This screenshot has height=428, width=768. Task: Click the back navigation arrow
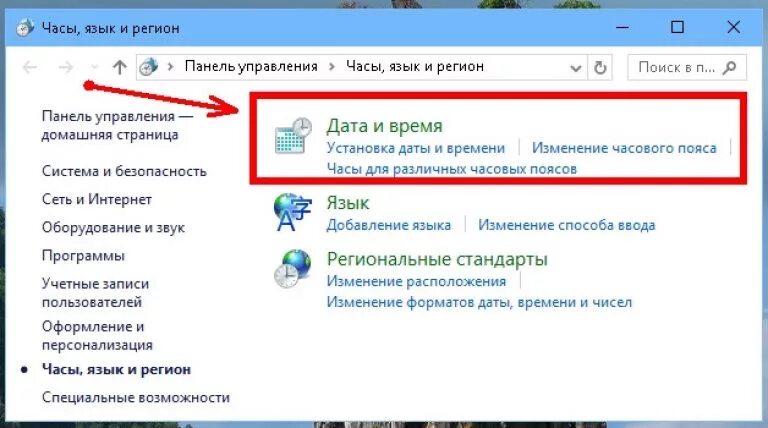tap(30, 67)
